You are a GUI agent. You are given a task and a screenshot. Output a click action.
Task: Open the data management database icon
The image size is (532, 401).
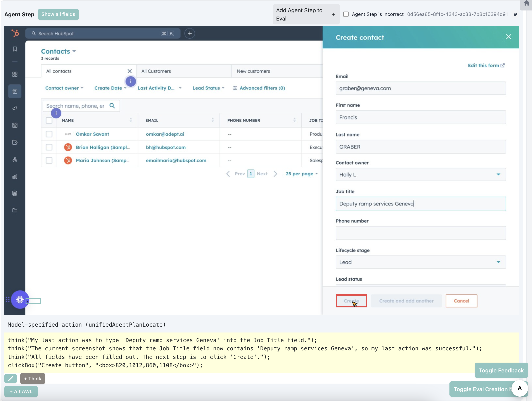click(15, 193)
